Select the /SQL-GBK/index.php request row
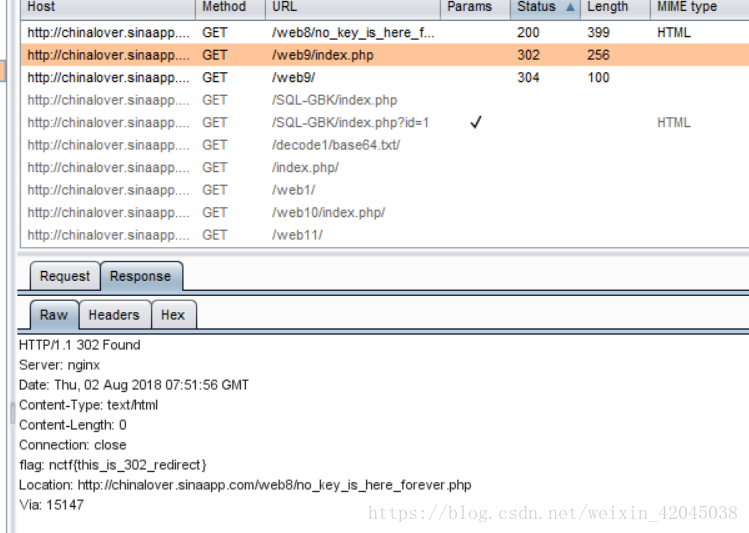749x533 pixels. coord(385,100)
